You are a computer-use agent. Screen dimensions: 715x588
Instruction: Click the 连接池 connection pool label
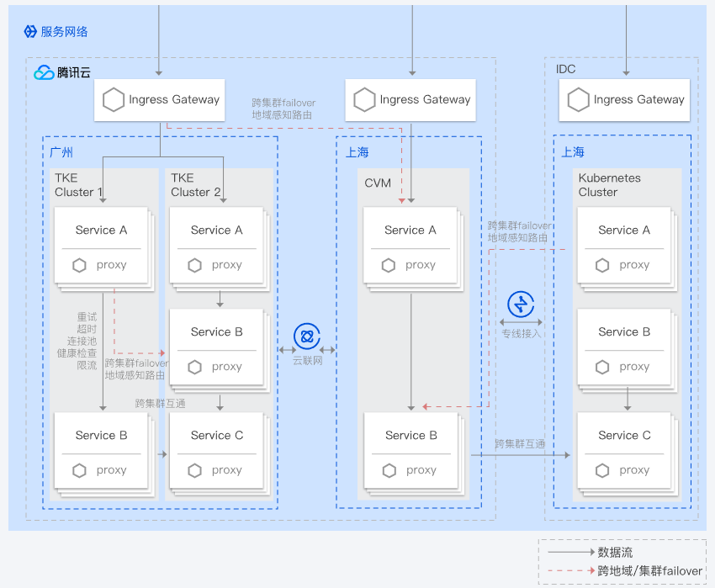point(82,342)
